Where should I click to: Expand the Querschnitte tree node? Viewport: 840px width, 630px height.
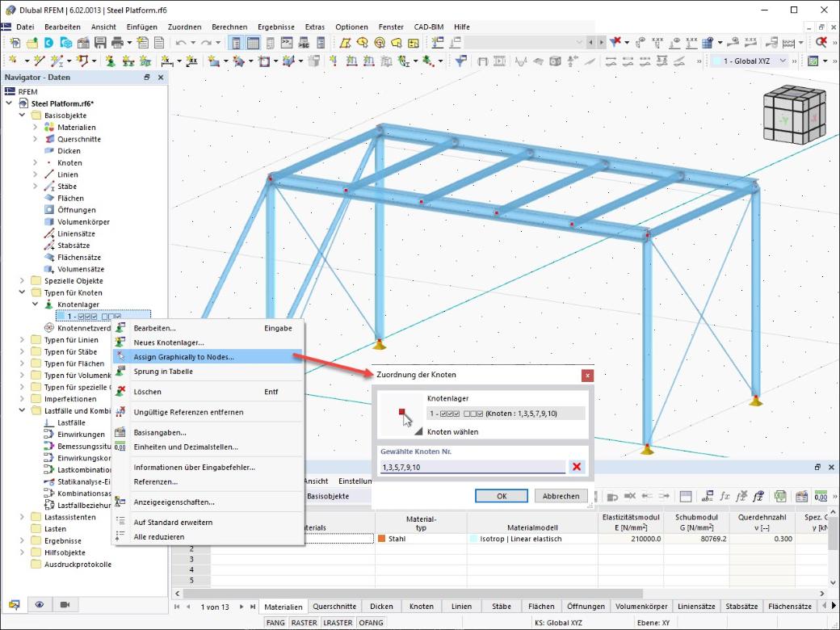pyautogui.click(x=36, y=139)
